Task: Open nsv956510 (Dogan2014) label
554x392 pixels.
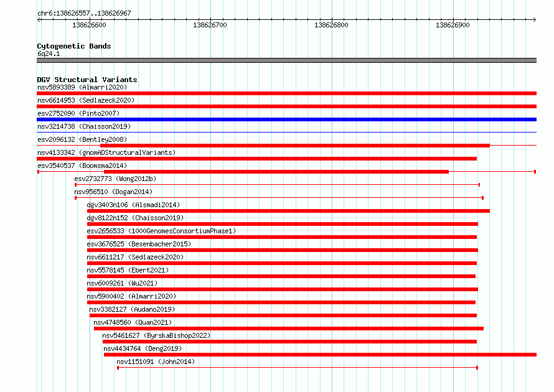Action: click(x=113, y=192)
